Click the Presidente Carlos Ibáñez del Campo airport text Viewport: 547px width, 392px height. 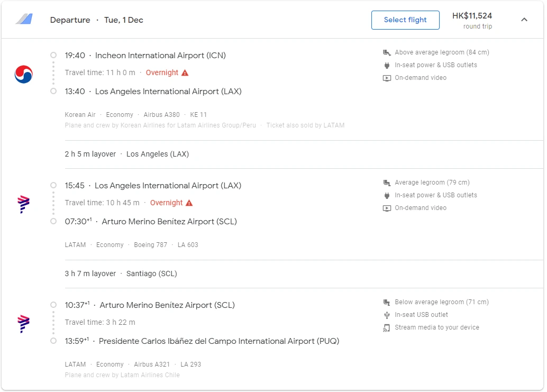pyautogui.click(x=219, y=341)
